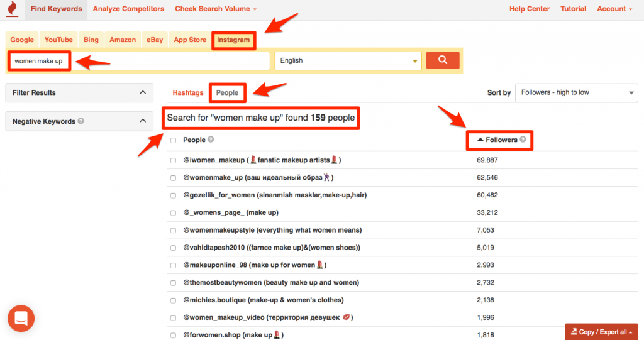Screen dimensions: 644x340
Task: Click the Followers sort arrow icon
Action: pyautogui.click(x=480, y=140)
